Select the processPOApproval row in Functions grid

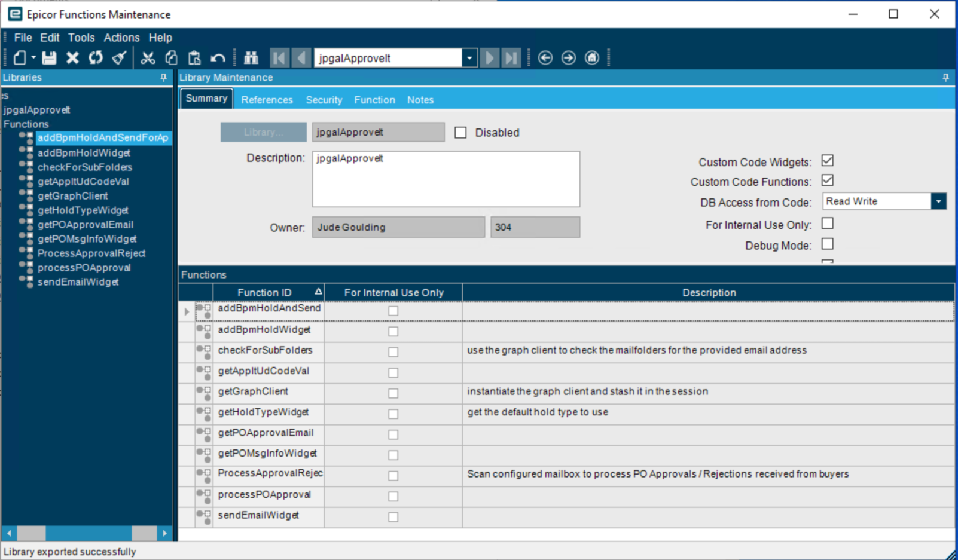point(566,496)
